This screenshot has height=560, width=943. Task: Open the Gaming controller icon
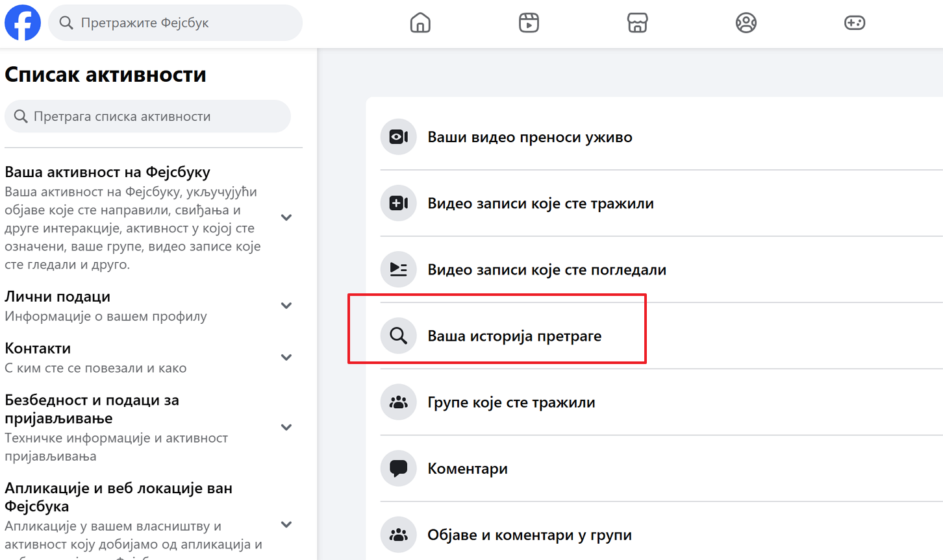coord(854,23)
